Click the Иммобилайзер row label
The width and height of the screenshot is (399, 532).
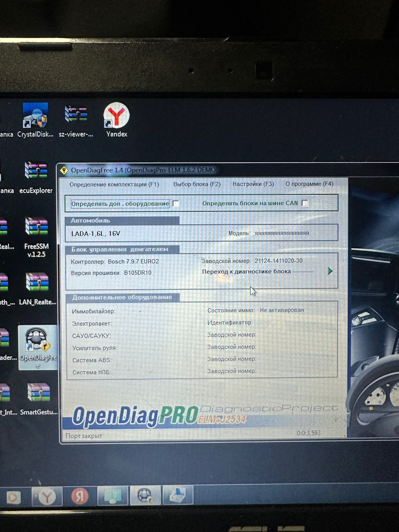(94, 311)
